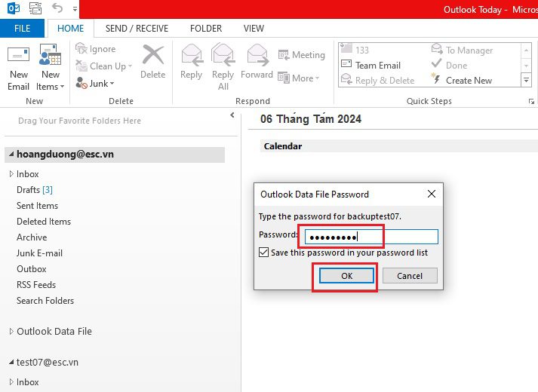
Task: Click the Forward envelope icon
Action: click(257, 55)
